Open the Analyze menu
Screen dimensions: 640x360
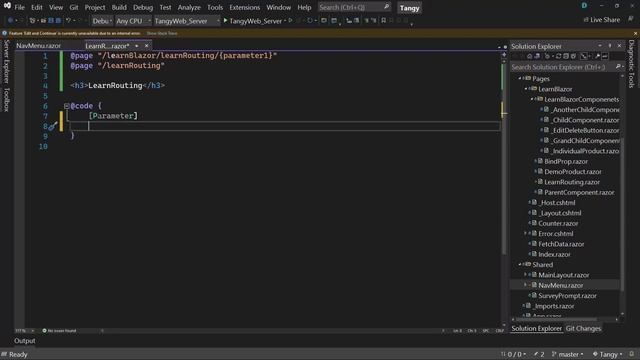pyautogui.click(x=189, y=7)
